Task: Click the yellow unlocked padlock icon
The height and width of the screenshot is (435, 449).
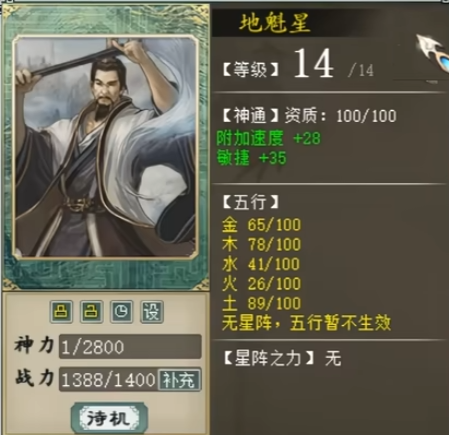Action: (91, 312)
